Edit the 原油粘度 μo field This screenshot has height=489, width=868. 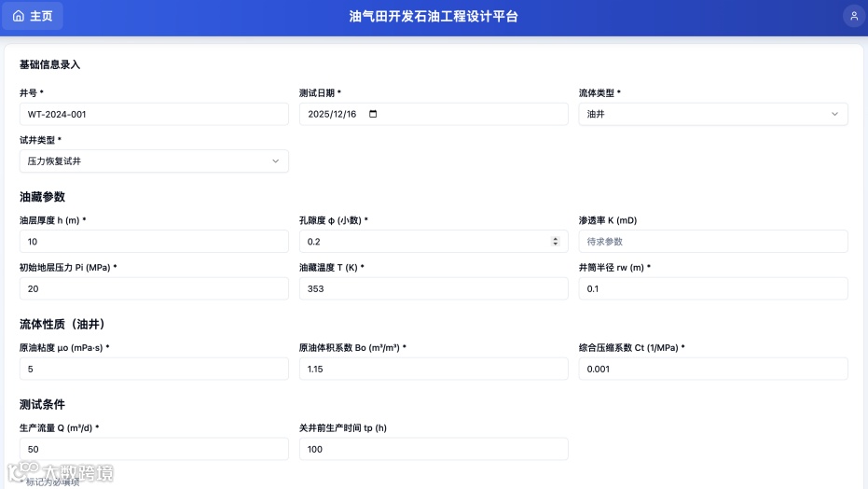click(x=154, y=369)
